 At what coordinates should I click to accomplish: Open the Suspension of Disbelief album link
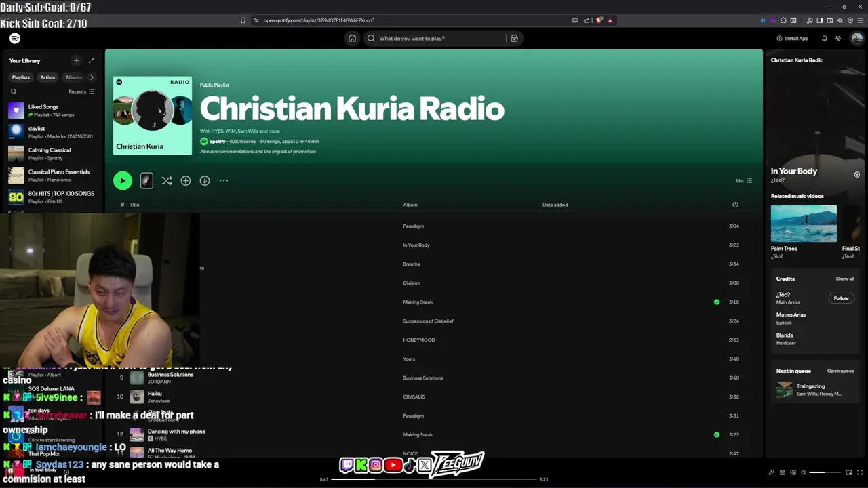point(428,321)
